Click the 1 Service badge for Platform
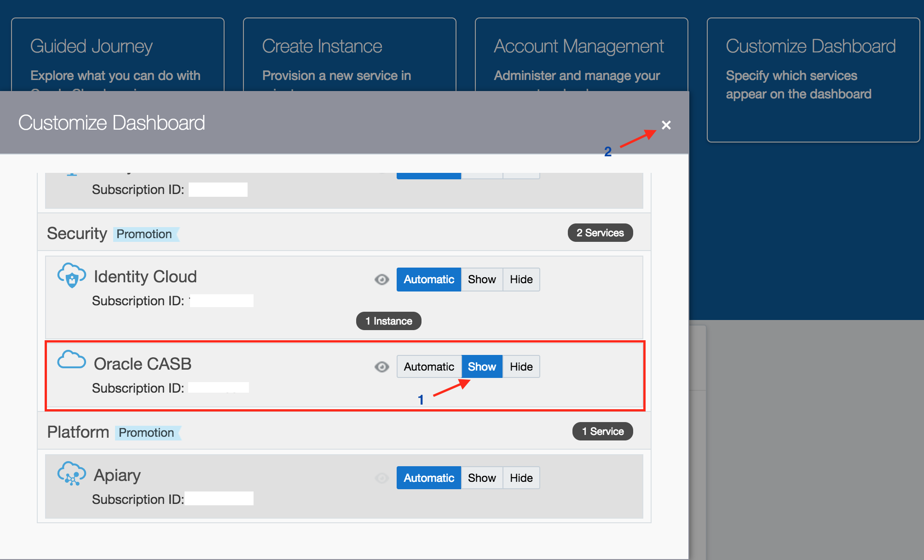Image resolution: width=924 pixels, height=560 pixels. coord(603,432)
